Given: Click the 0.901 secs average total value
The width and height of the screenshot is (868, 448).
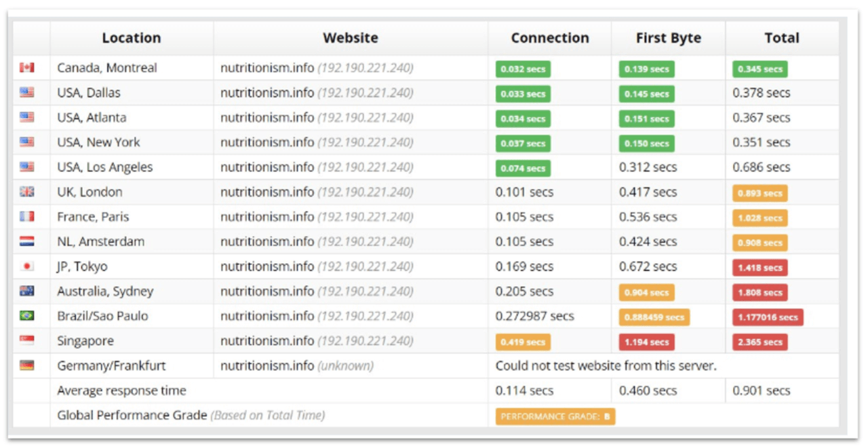Looking at the screenshot, I should coord(762,390).
